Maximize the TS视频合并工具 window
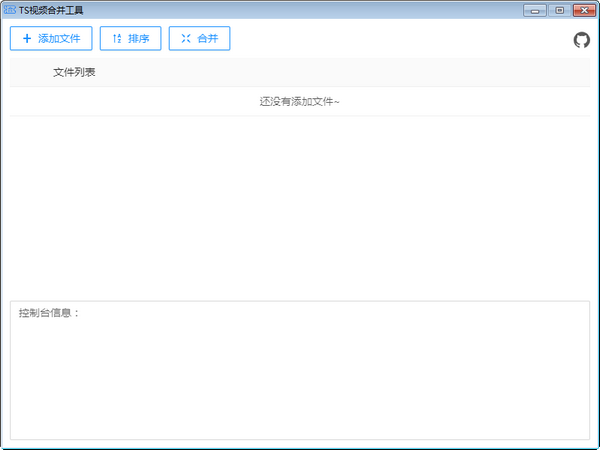Screen dimensions: 600x450 click(x=558, y=10)
